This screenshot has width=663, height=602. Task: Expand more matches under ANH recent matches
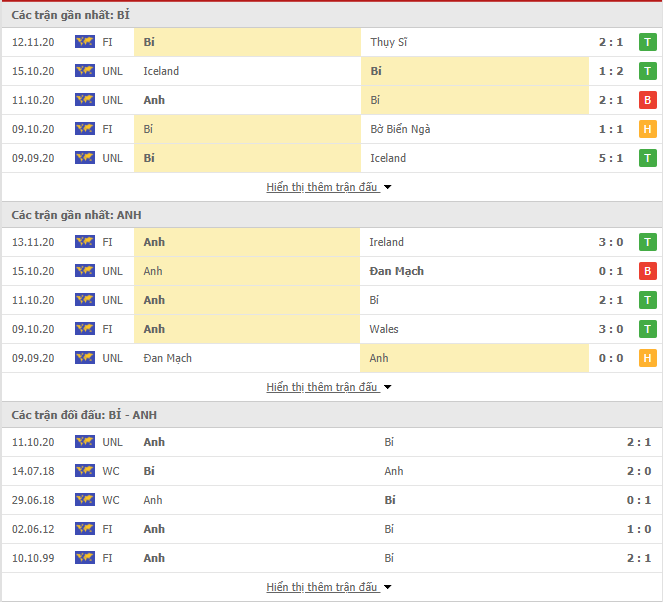[329, 387]
